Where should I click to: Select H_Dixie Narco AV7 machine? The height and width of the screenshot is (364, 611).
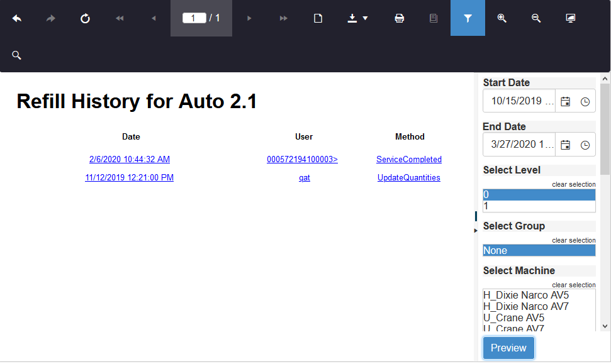(x=539, y=306)
